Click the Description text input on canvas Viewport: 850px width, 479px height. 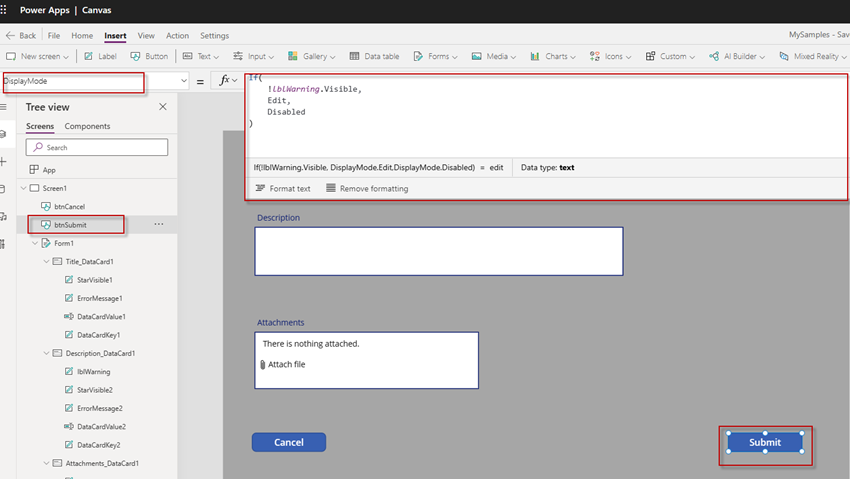pos(439,251)
